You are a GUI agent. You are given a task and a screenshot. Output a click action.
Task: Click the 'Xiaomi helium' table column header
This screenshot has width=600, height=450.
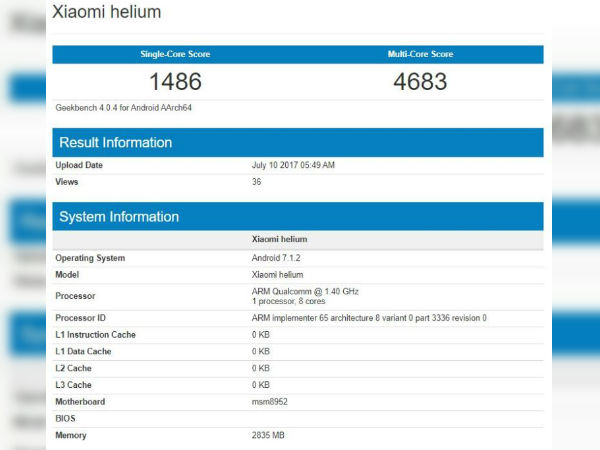[279, 239]
